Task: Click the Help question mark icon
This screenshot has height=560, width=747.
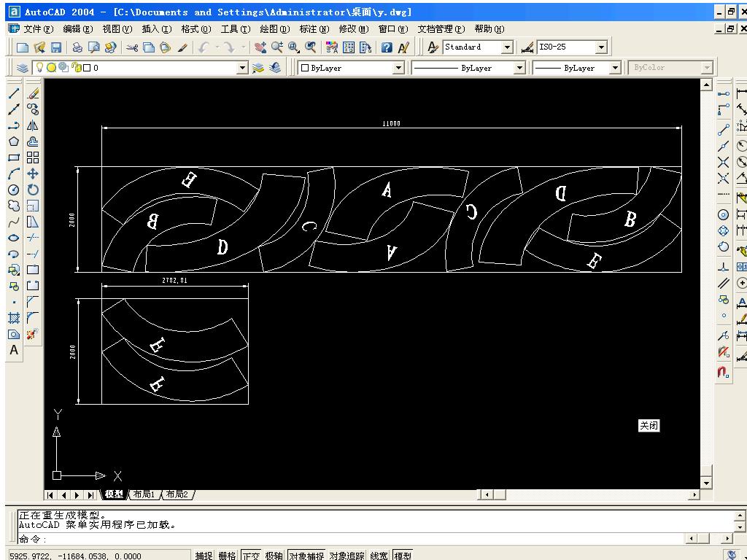Action: [387, 47]
